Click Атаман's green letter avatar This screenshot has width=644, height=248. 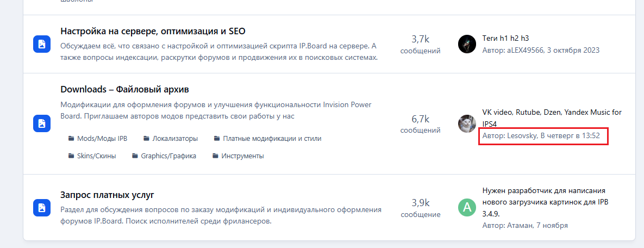467,208
